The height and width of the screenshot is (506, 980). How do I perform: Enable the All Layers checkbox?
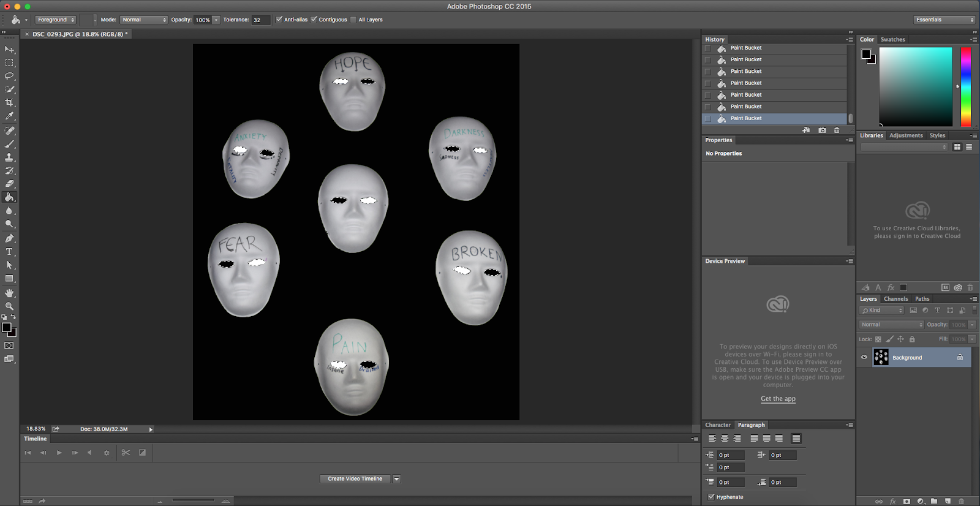point(353,20)
